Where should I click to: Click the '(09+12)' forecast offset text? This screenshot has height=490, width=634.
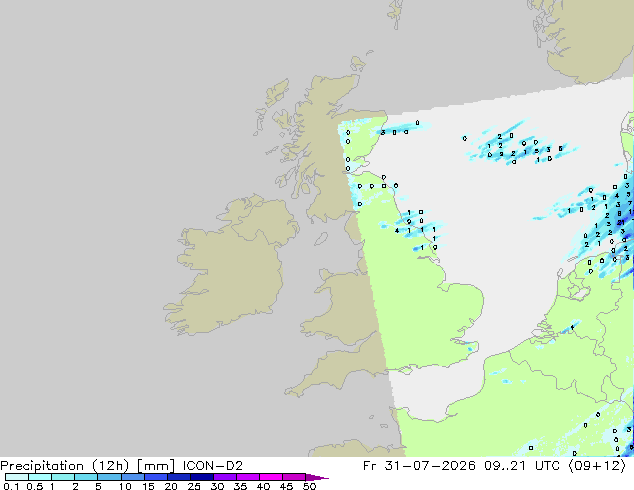point(597,466)
